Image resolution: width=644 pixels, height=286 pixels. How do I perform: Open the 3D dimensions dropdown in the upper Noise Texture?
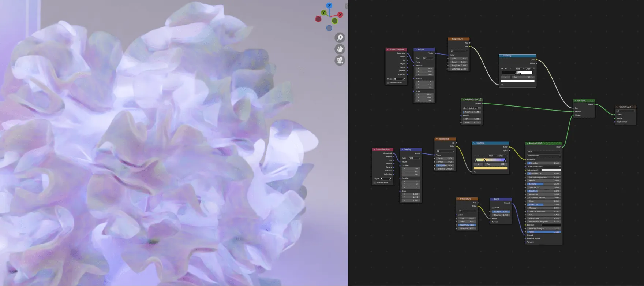(x=459, y=51)
